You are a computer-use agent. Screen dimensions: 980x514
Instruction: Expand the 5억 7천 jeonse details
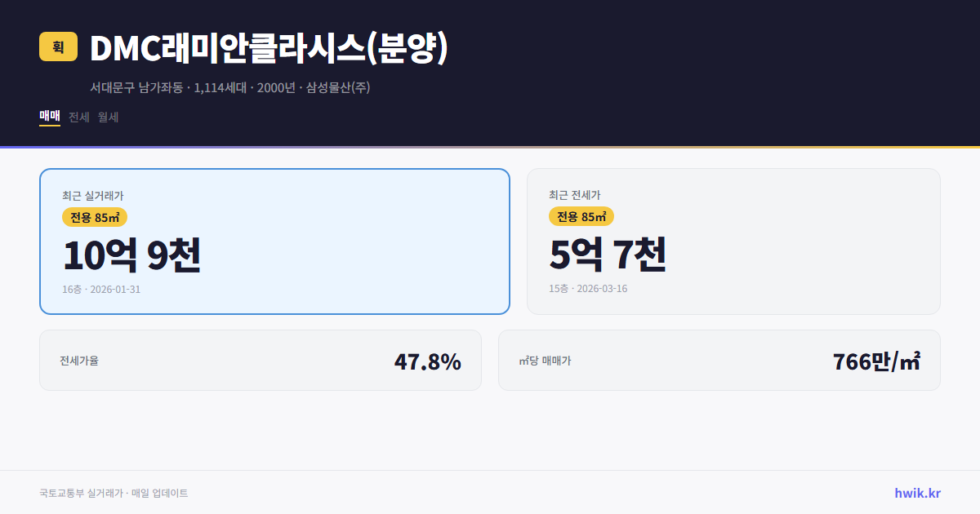608,255
